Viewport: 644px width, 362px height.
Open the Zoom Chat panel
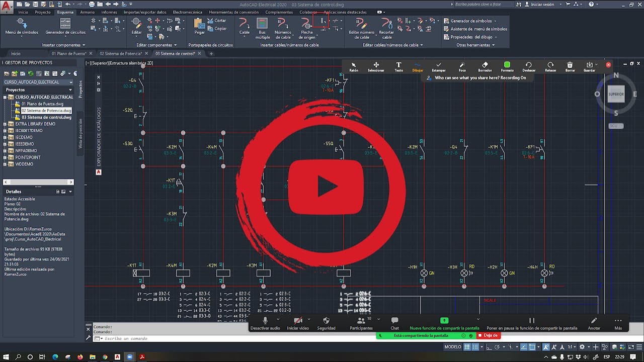click(x=394, y=323)
